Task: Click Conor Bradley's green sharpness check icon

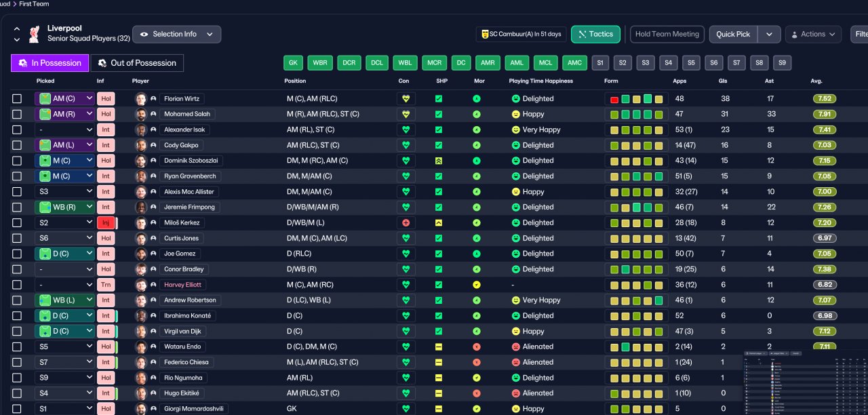Action: [x=439, y=269]
